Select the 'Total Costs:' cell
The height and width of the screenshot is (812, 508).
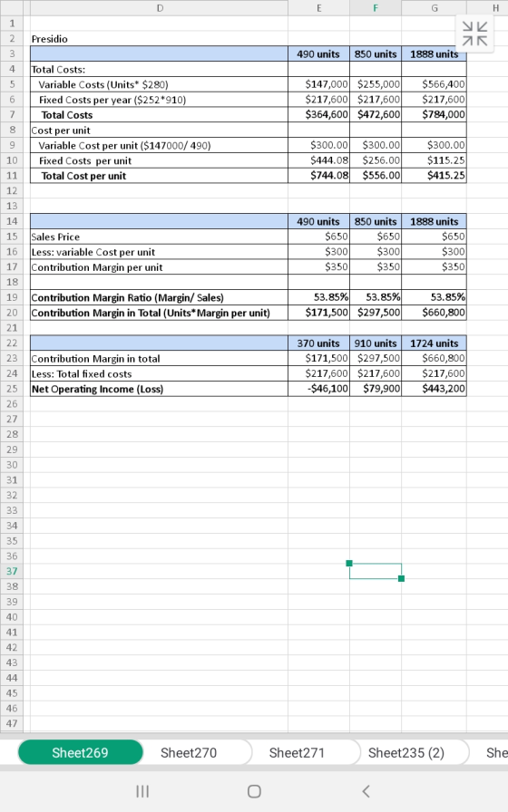pyautogui.click(x=159, y=69)
